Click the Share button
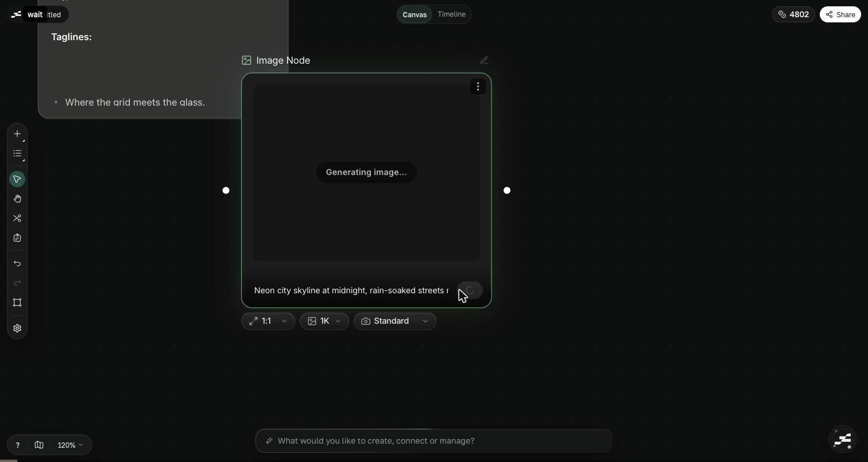868x462 pixels. [x=840, y=14]
